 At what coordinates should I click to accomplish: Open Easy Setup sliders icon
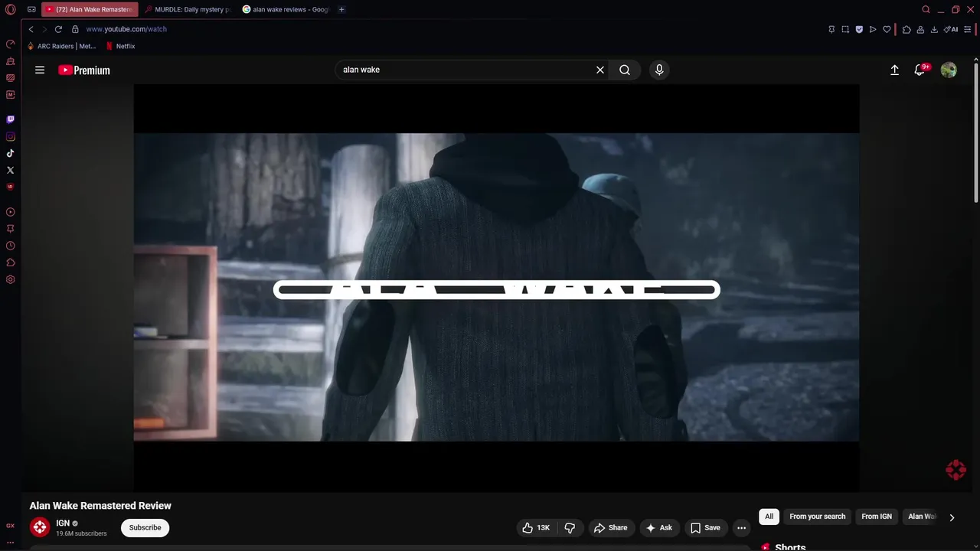[x=969, y=29]
